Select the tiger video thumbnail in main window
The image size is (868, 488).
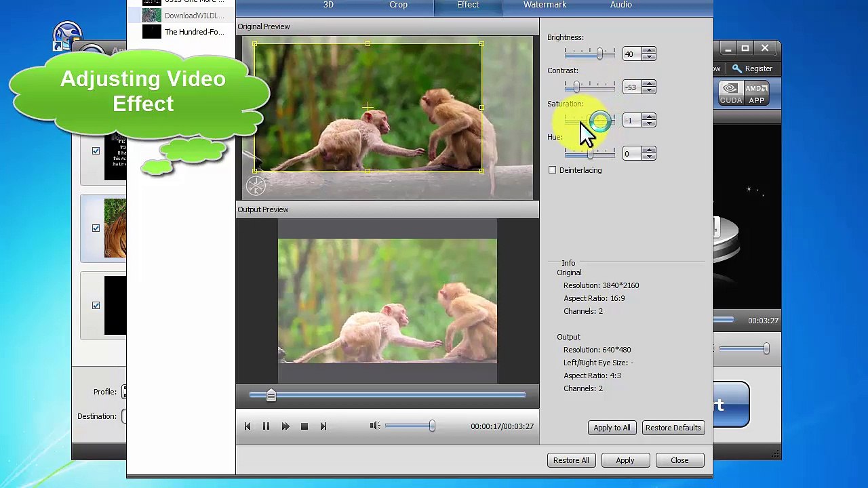pyautogui.click(x=115, y=228)
